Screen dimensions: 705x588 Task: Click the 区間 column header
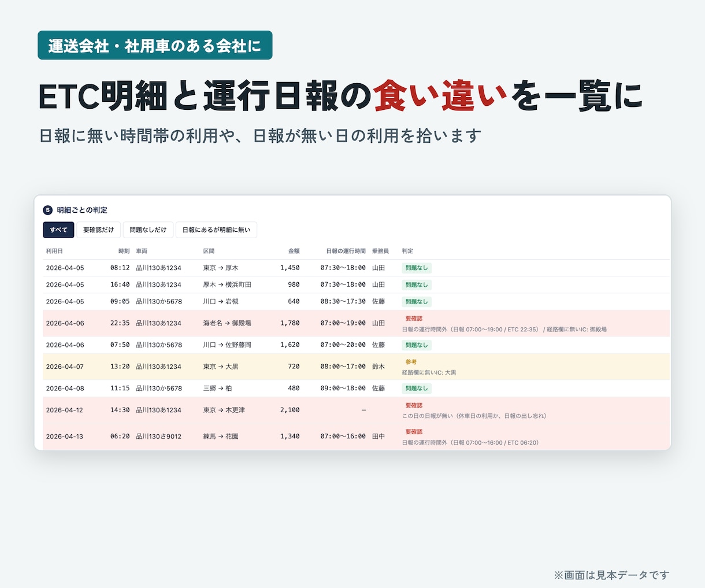click(x=209, y=251)
